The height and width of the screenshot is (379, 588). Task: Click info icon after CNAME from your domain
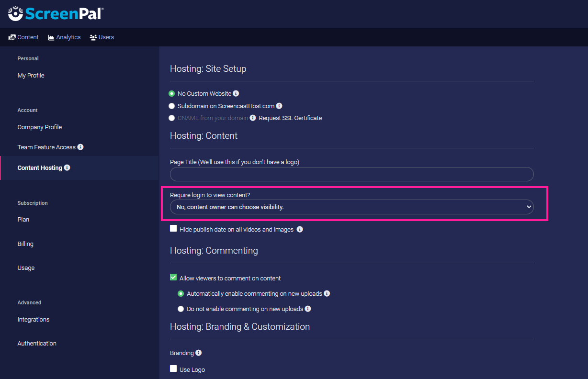253,118
